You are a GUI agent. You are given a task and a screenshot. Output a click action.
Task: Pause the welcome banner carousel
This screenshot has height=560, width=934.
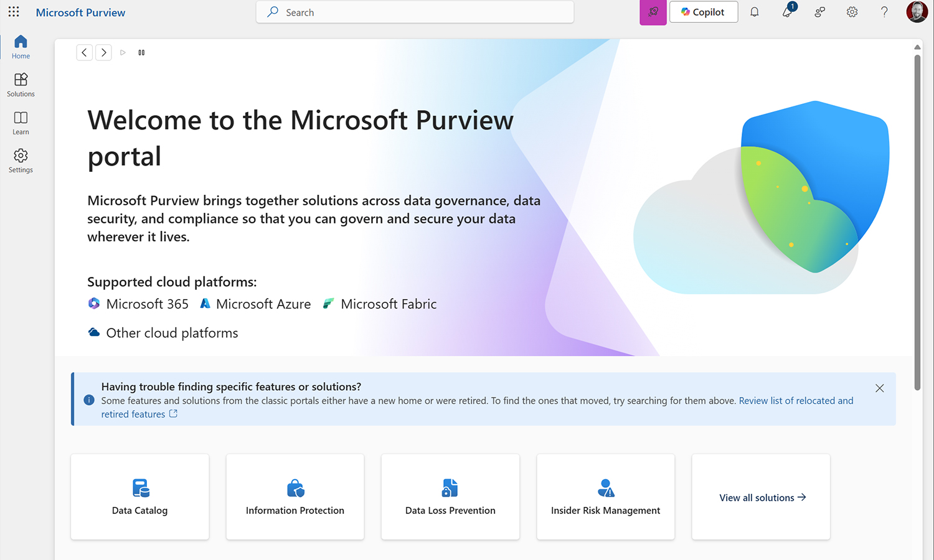click(141, 52)
